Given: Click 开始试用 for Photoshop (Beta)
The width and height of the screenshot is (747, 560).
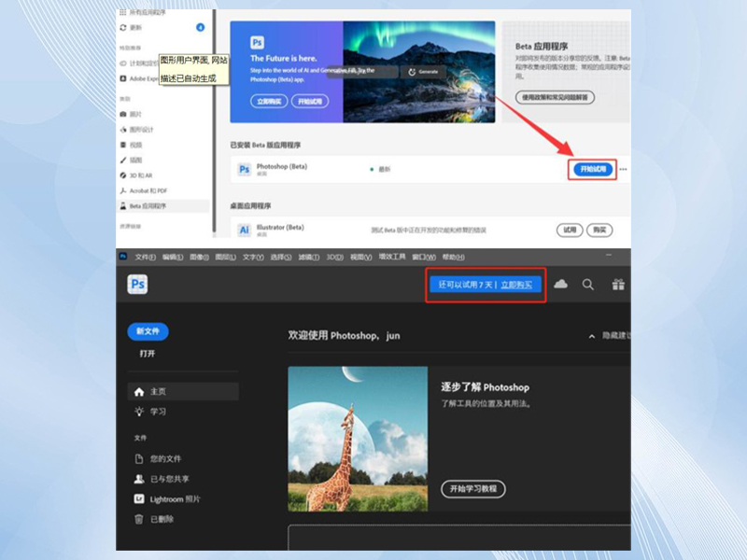Looking at the screenshot, I should 592,170.
